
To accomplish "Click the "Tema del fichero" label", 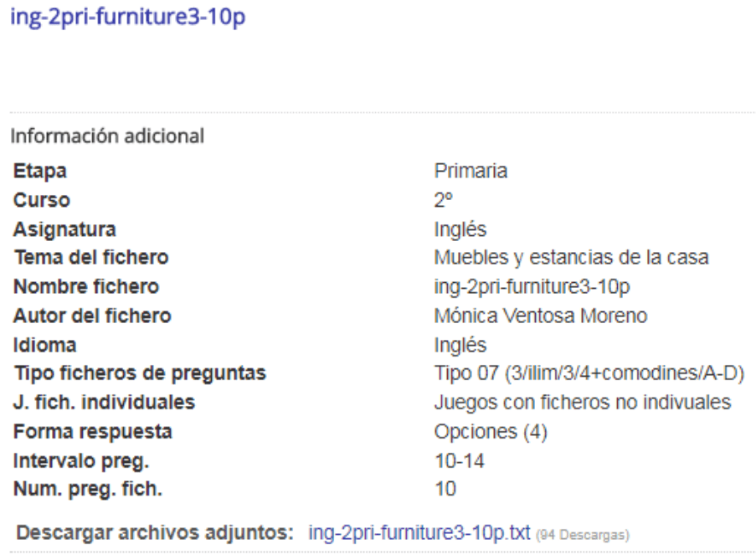I will (90, 258).
